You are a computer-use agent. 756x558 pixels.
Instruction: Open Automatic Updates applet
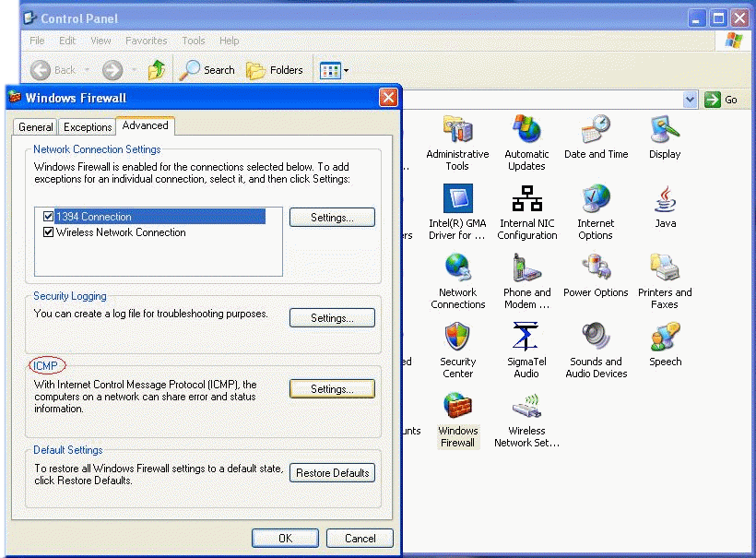click(526, 143)
